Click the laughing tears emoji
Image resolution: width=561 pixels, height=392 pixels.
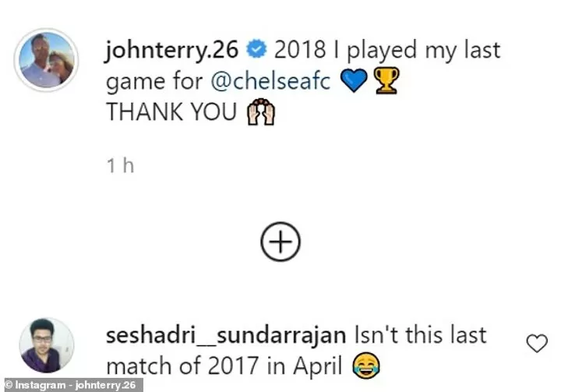pyautogui.click(x=366, y=366)
